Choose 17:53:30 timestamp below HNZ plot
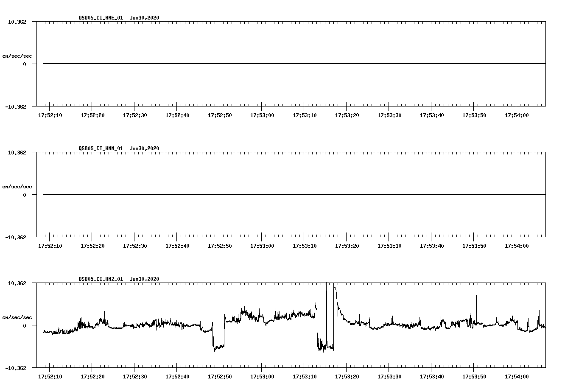 [x=389, y=377]
